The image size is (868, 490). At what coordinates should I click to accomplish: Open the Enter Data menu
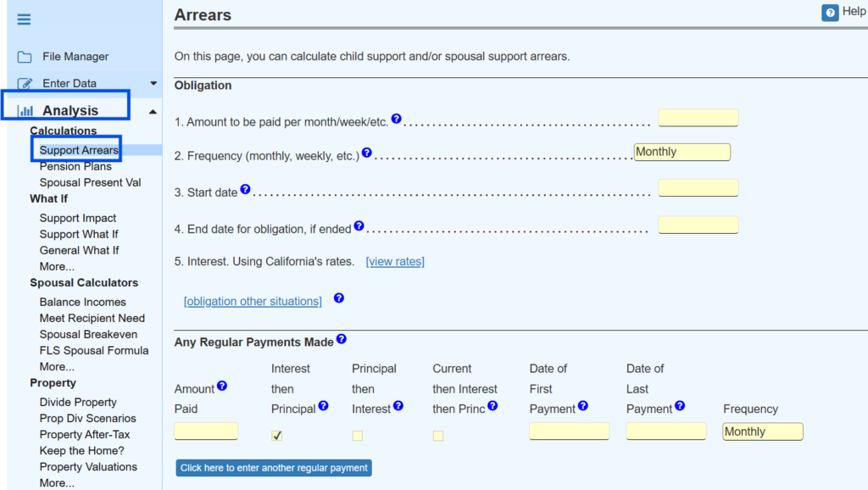coord(70,84)
